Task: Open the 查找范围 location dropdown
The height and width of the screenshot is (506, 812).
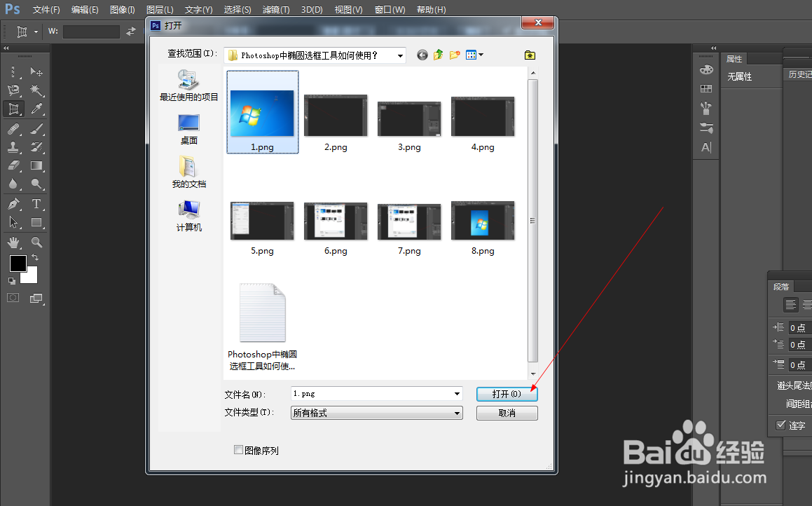Action: point(400,55)
